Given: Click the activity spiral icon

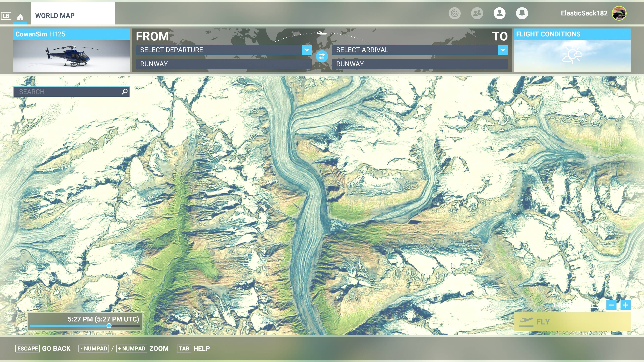Looking at the screenshot, I should pos(454,13).
